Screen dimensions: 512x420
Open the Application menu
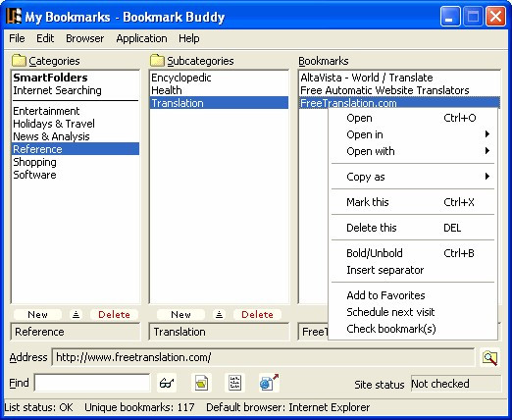point(141,38)
